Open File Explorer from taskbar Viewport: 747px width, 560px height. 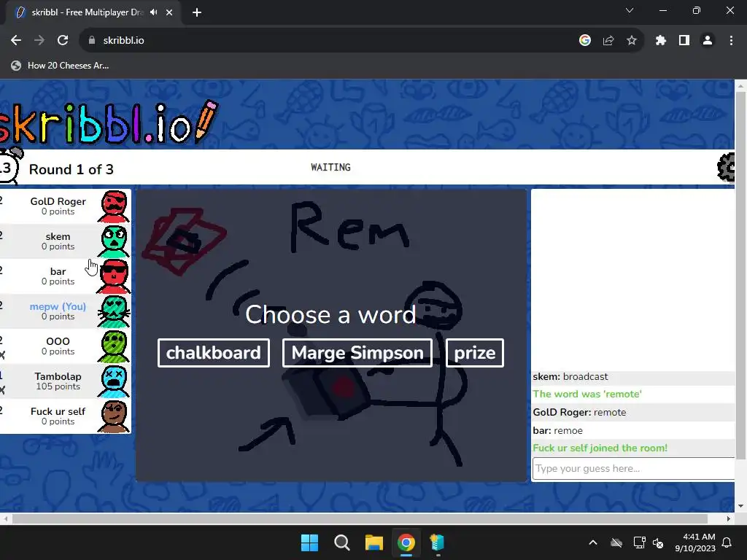pyautogui.click(x=374, y=542)
